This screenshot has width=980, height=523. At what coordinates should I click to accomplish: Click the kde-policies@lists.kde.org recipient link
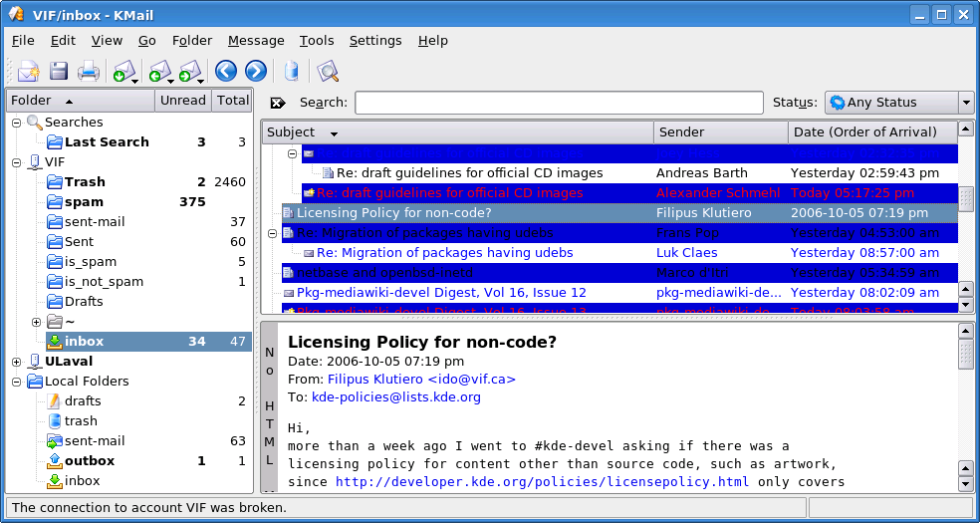click(396, 397)
